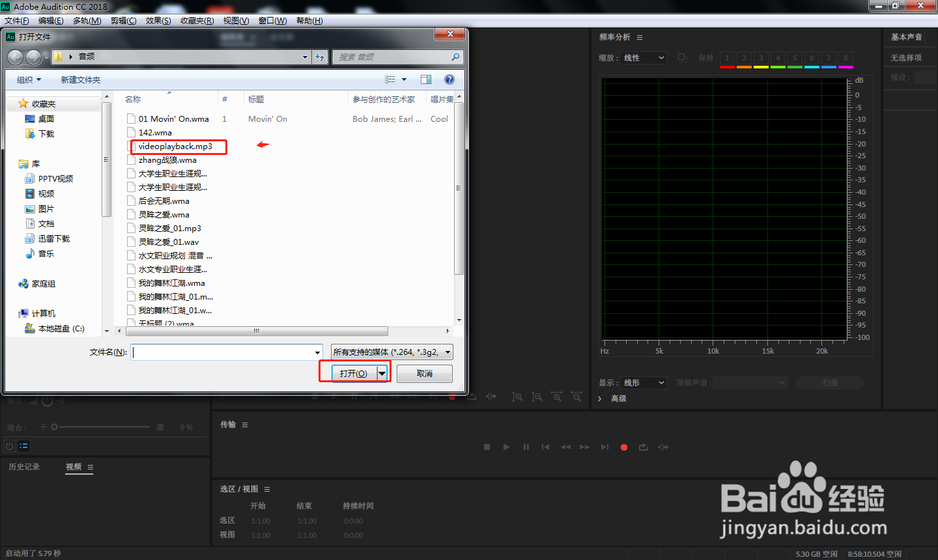This screenshot has width=938, height=560.
Task: Click dropdown arrow next to 打开 button
Action: (x=382, y=373)
